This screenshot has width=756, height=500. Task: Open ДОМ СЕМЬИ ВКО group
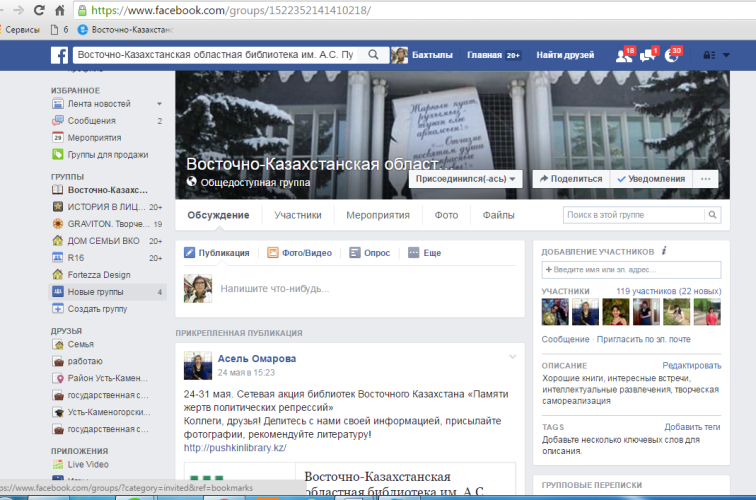coord(106,241)
